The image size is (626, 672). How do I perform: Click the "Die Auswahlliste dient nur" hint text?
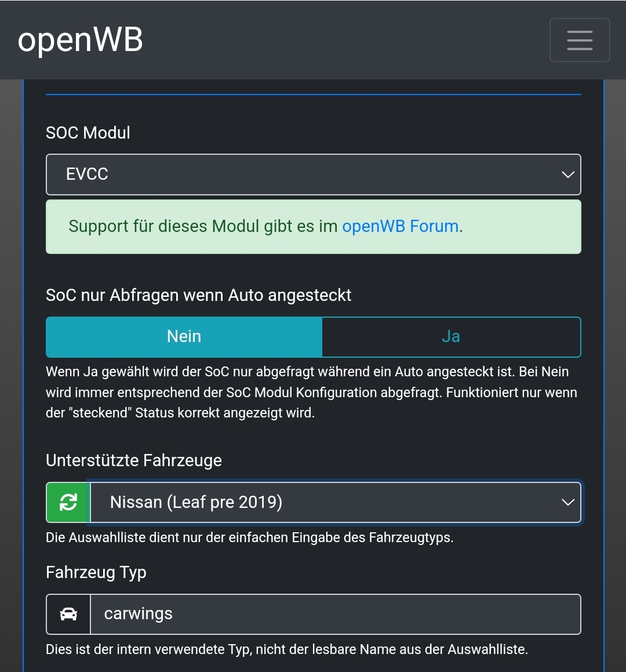pos(249,537)
